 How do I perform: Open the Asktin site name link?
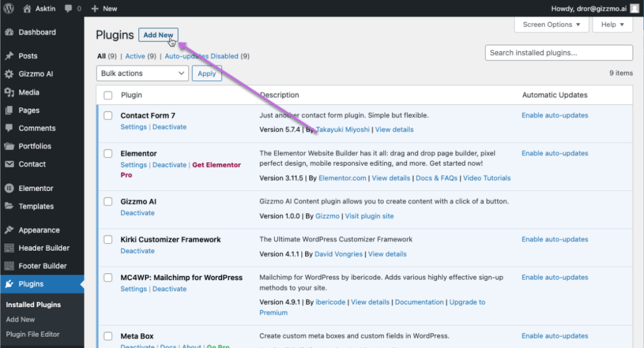click(45, 9)
